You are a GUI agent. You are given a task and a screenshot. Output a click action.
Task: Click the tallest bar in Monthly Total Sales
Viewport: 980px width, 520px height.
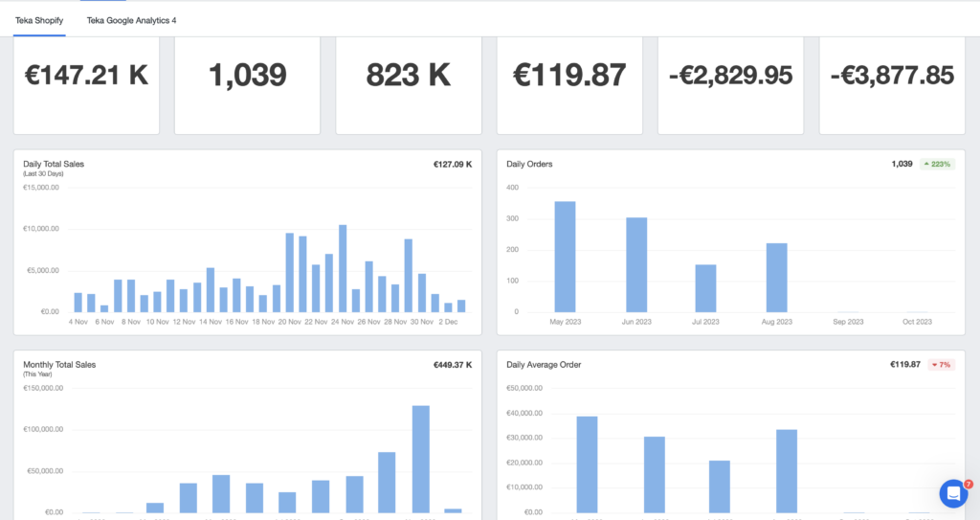click(420, 459)
